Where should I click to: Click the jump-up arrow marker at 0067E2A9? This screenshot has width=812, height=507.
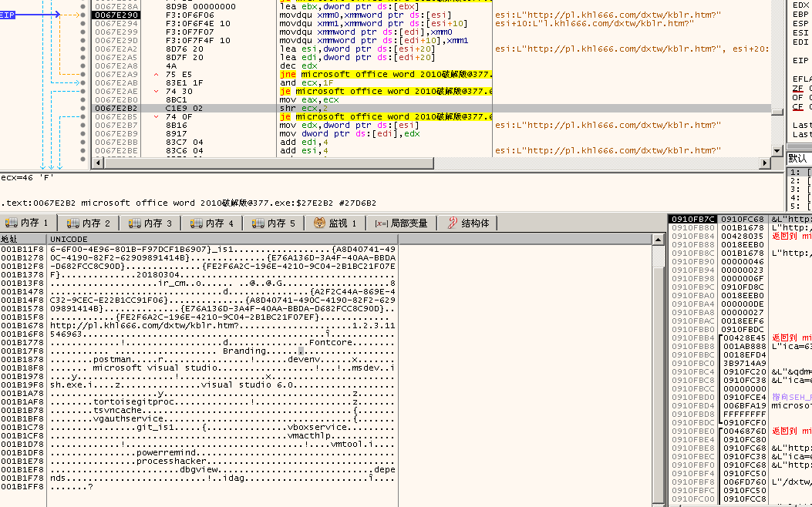pyautogui.click(x=157, y=74)
